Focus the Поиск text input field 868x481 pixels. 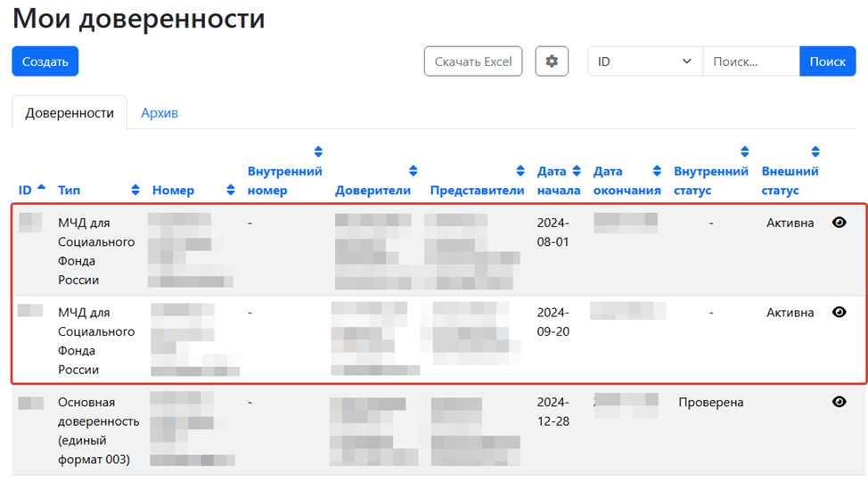coord(750,61)
